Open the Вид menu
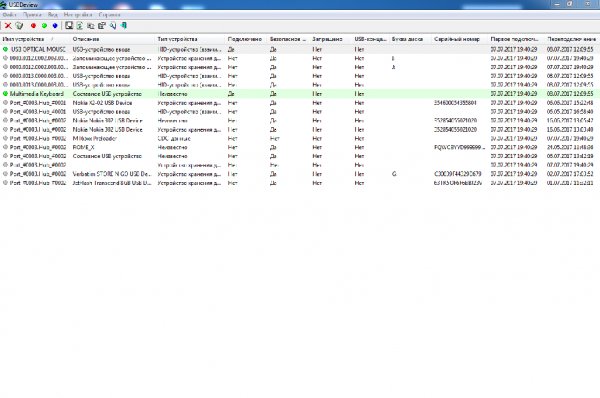 53,15
